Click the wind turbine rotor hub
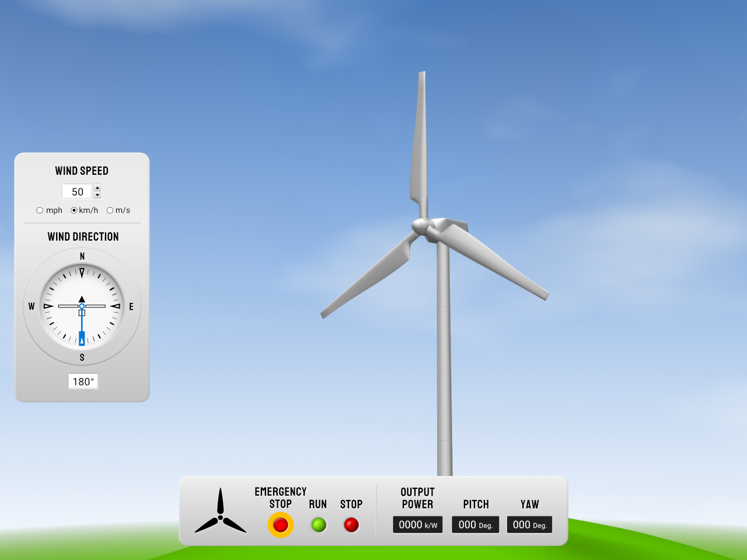The image size is (747, 560). [x=421, y=226]
